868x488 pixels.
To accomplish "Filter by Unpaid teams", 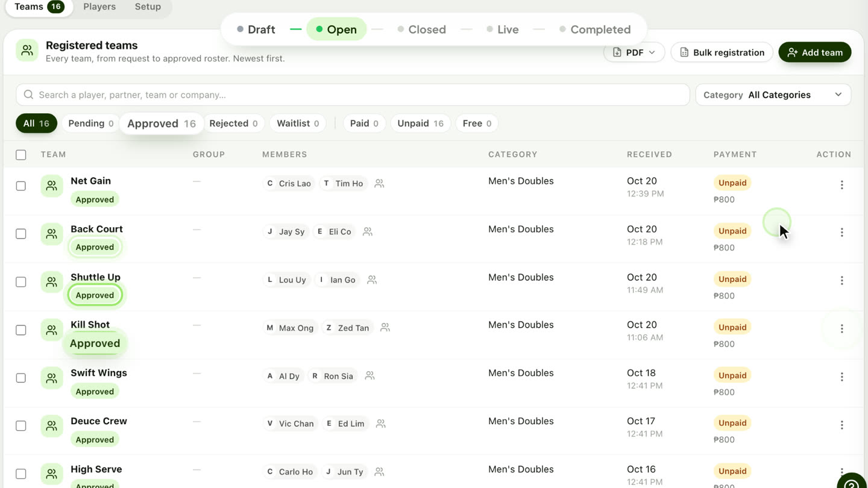I will pos(420,124).
